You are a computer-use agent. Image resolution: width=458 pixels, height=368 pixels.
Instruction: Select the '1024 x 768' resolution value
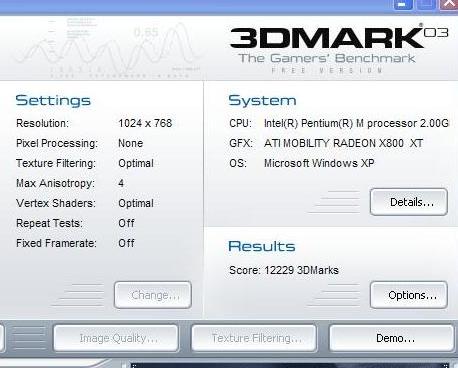click(145, 123)
